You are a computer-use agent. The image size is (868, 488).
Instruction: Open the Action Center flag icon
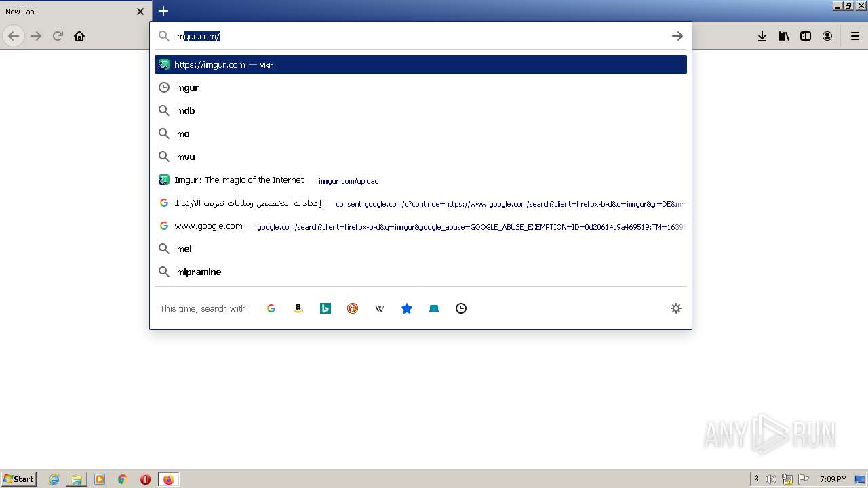tap(804, 479)
